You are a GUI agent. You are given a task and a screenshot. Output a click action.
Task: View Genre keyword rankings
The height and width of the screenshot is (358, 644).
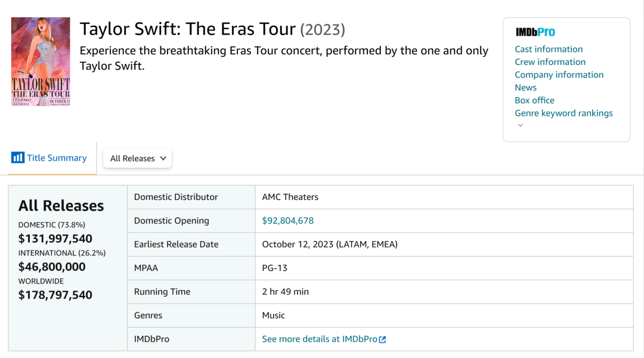coord(563,113)
